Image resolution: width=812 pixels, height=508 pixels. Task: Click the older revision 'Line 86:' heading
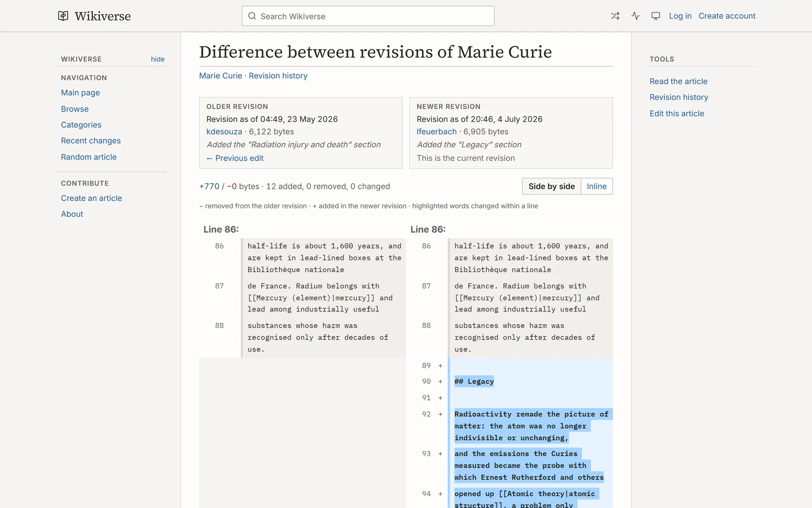point(221,229)
